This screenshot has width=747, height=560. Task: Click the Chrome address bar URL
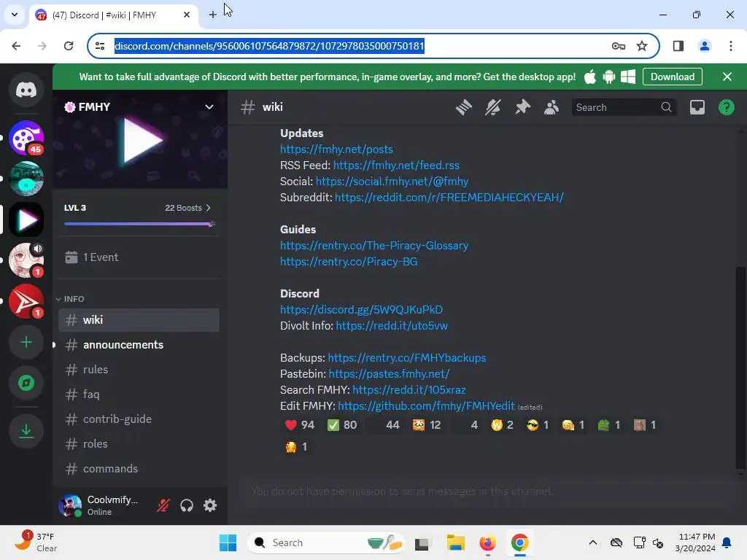269,46
